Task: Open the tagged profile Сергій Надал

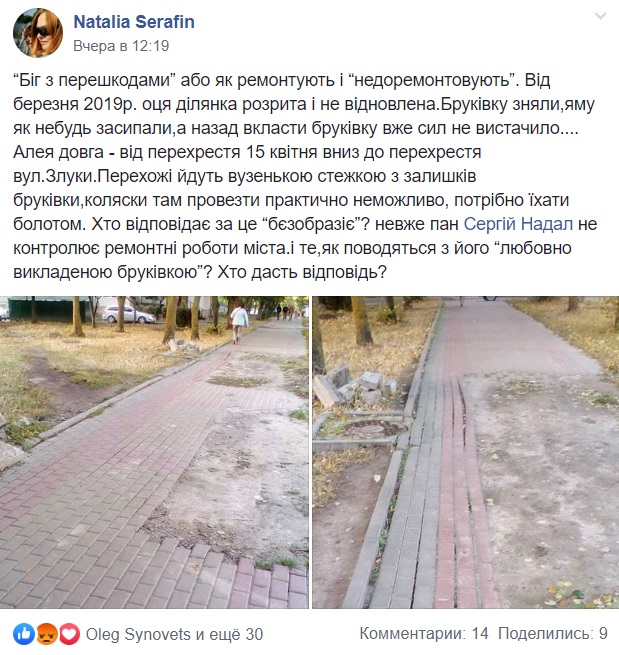Action: [x=518, y=224]
